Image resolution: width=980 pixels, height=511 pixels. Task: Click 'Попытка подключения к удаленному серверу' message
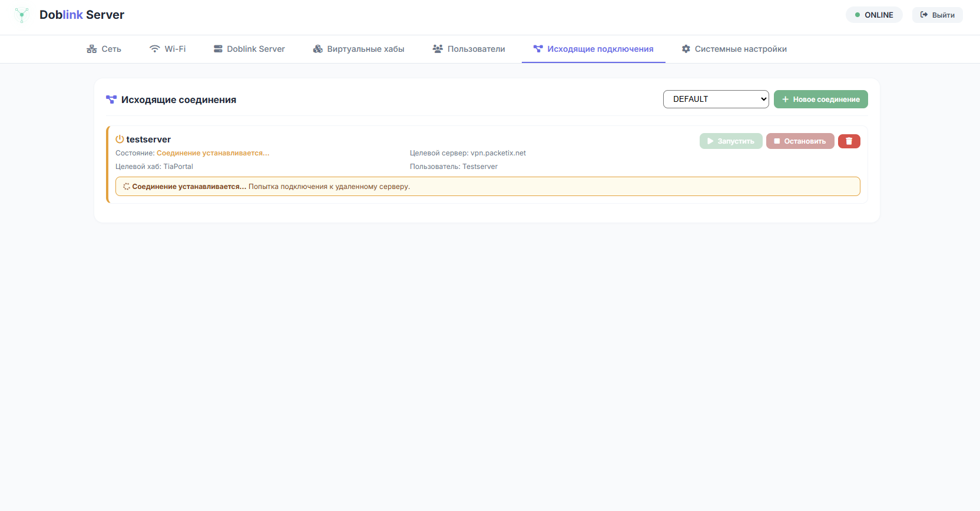(329, 187)
